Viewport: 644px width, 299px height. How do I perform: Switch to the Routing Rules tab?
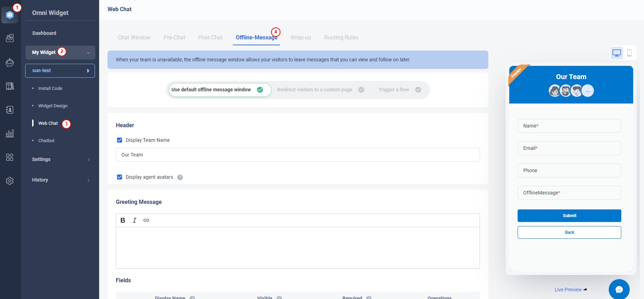pos(341,37)
